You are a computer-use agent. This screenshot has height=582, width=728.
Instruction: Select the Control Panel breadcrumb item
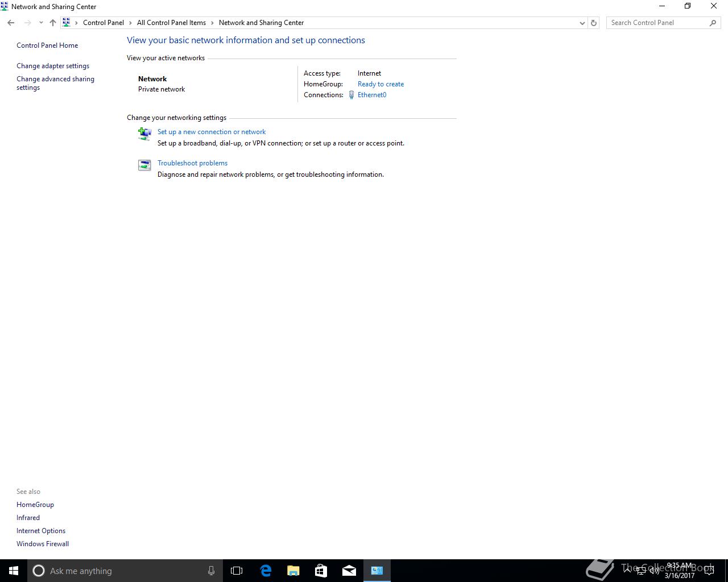104,23
